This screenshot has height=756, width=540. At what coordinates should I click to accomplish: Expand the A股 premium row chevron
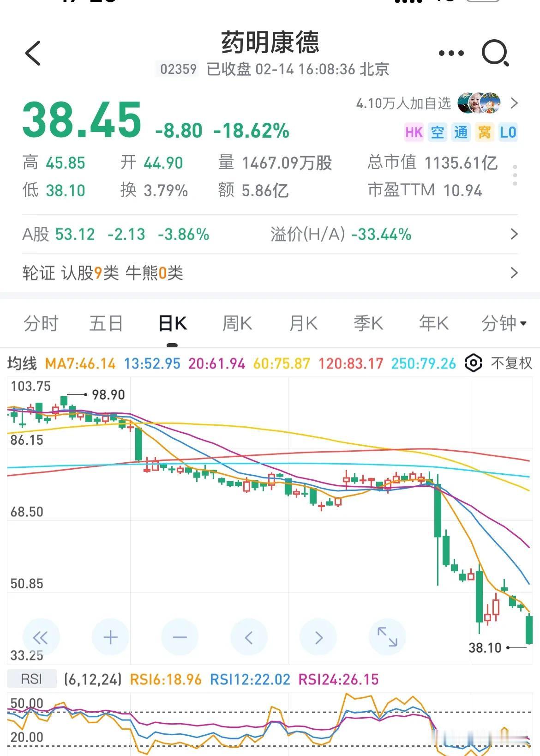(514, 234)
